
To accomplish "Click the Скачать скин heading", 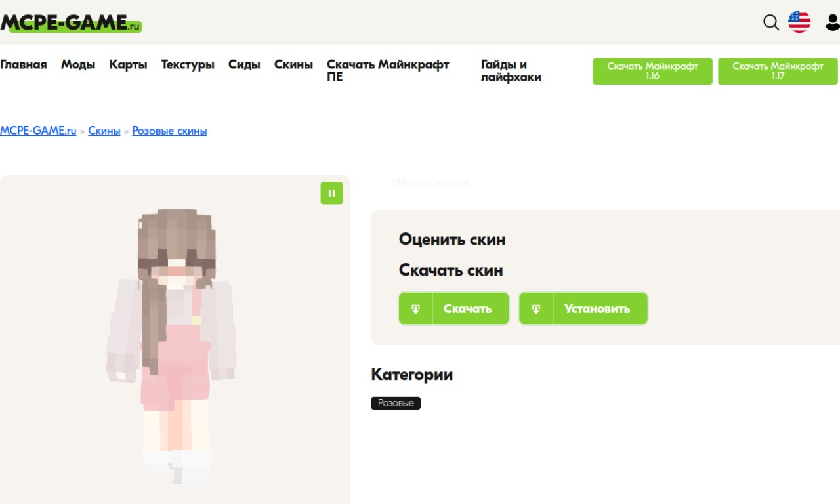I will (x=451, y=270).
